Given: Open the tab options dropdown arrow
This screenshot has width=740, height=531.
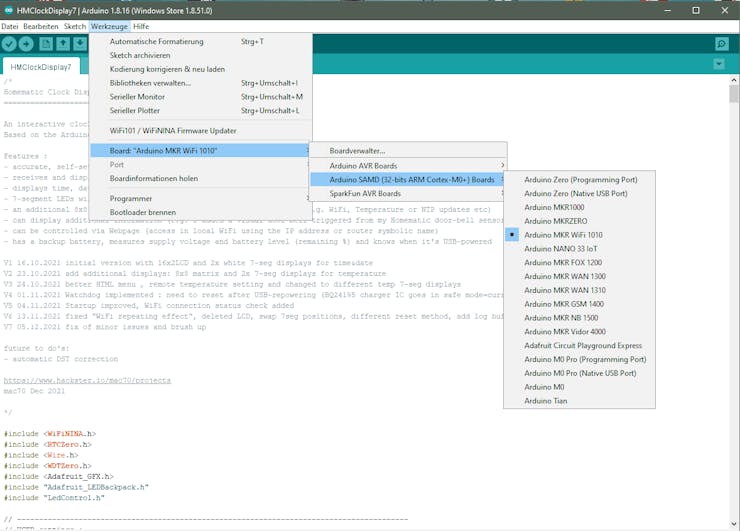Looking at the screenshot, I should coord(719,64).
